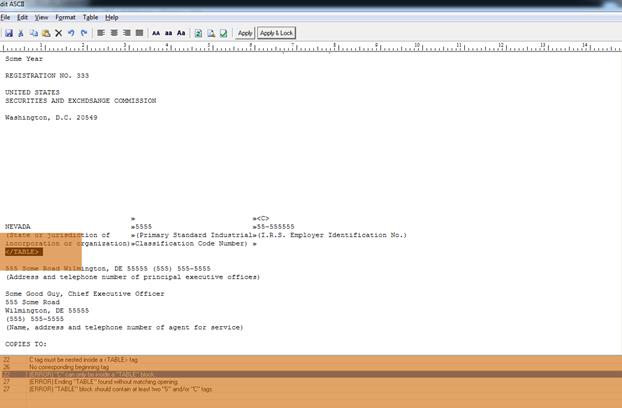This screenshot has width=622, height=408.
Task: Select the highlighted '[ERROR] C can only be inside a TABLE block' row
Action: (x=311, y=374)
